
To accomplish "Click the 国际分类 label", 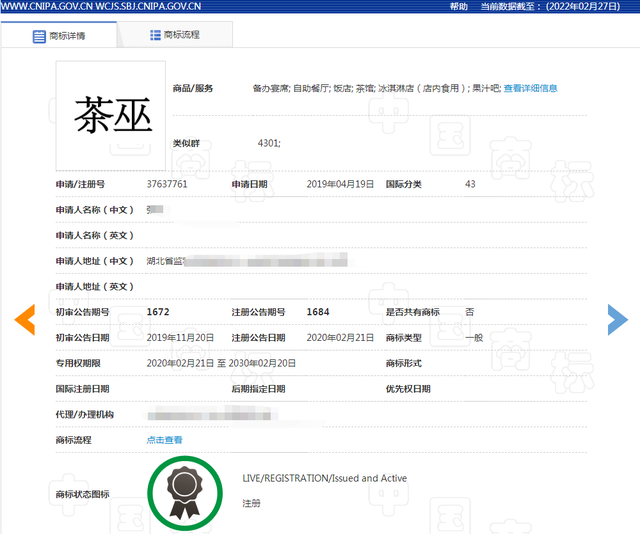I will [x=404, y=184].
